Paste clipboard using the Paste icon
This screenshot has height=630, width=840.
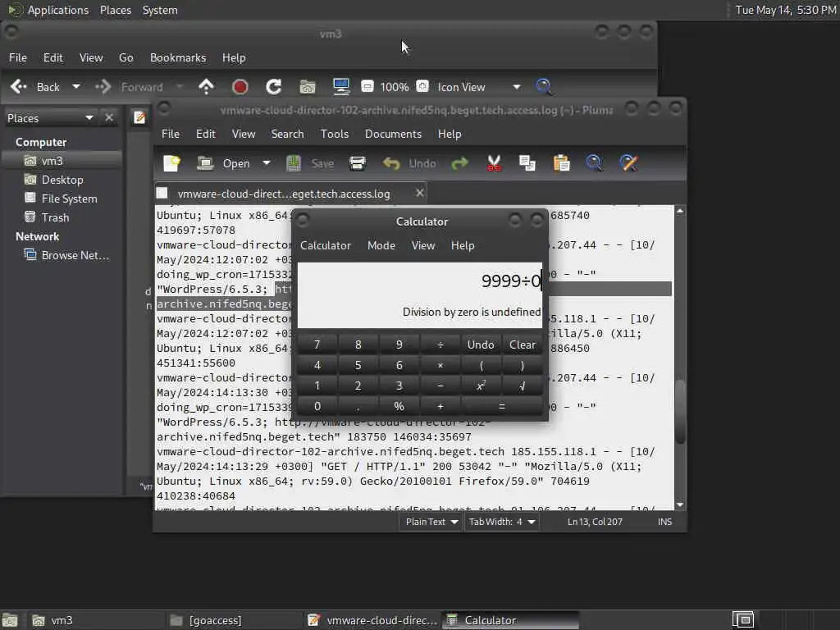(561, 163)
